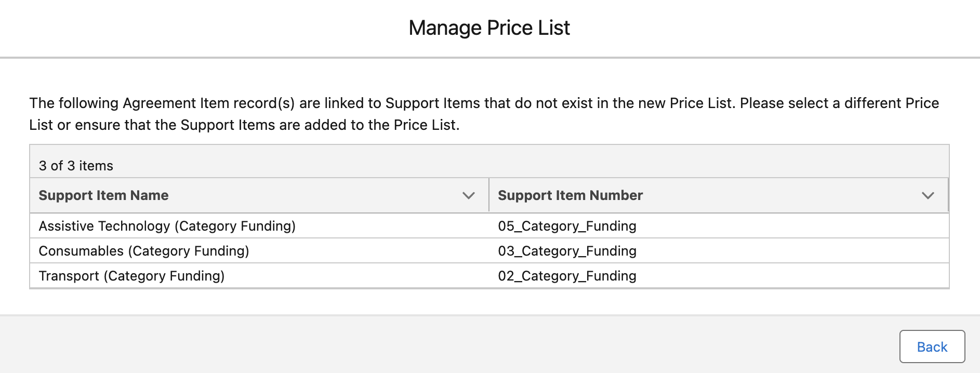This screenshot has height=373, width=980.
Task: Click the 02_Category_Funding item number cell
Action: [567, 276]
